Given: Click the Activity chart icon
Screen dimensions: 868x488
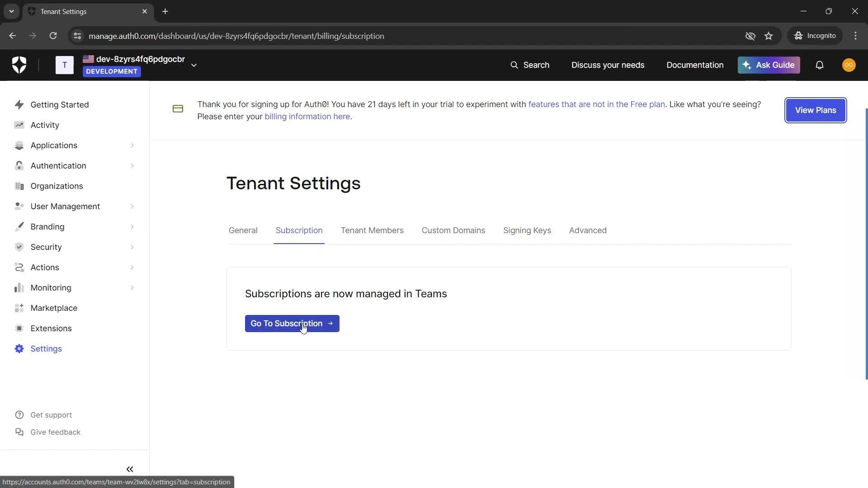Looking at the screenshot, I should 19,125.
